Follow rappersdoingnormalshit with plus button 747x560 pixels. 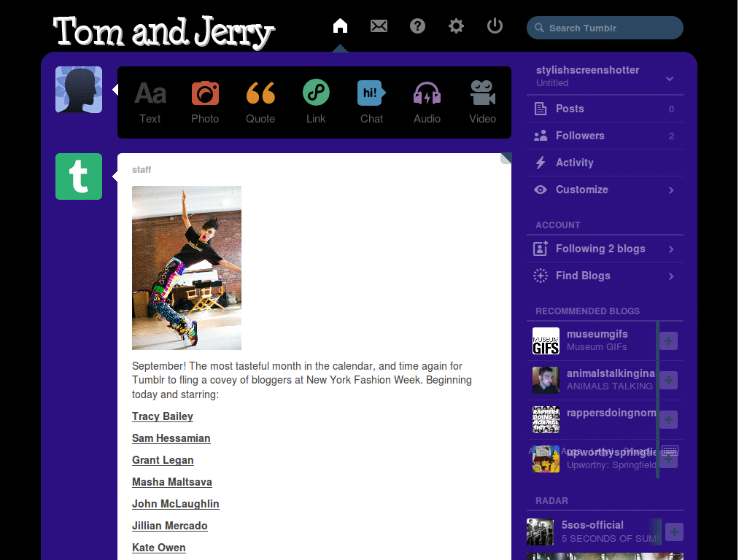668,420
